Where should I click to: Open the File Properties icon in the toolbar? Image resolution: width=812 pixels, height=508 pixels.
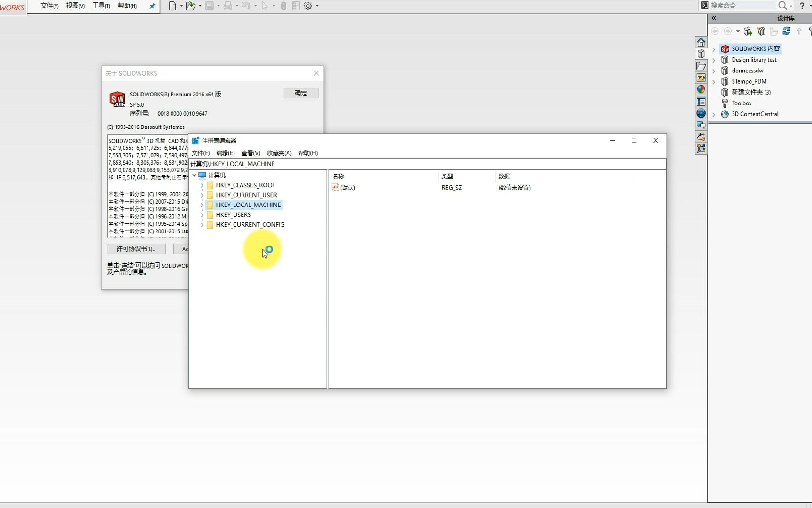296,6
